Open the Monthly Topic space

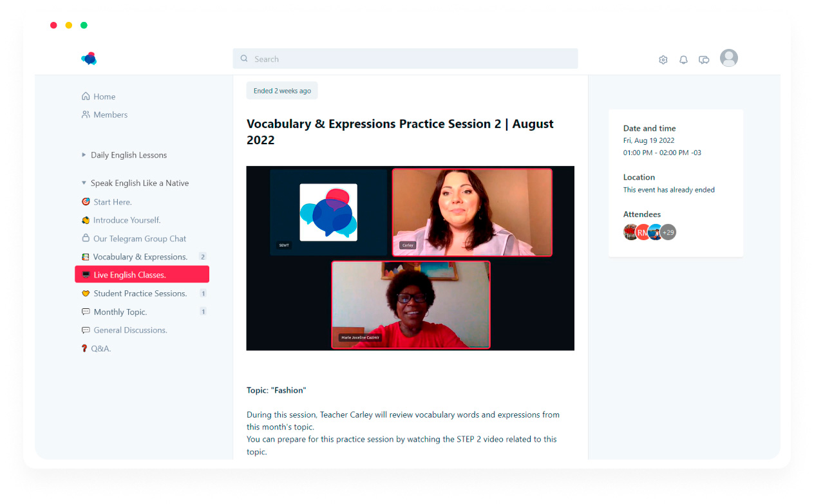coord(120,312)
